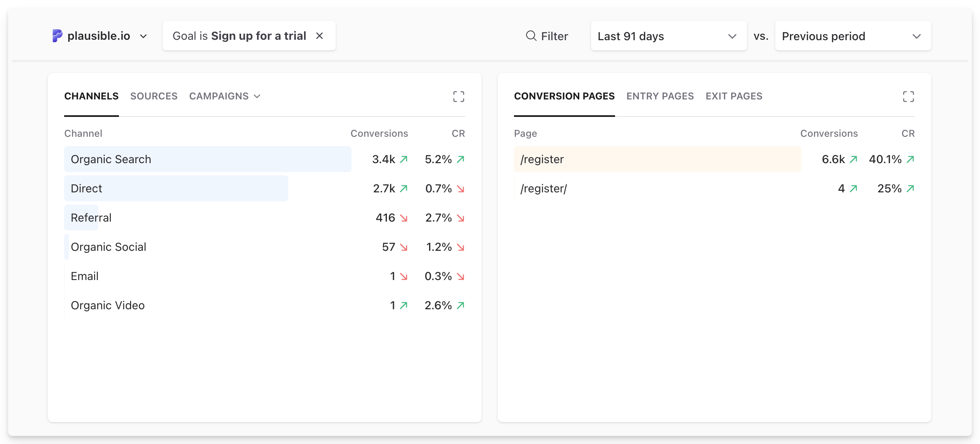Click the Plausible logo icon
Screen dimensions: 980x444
click(57, 36)
